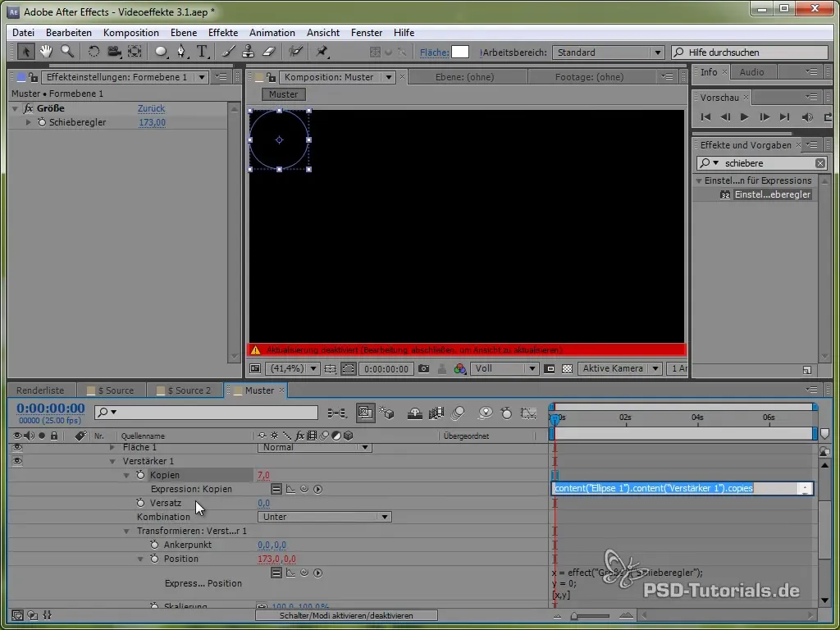Collapse the Verstärker 1 group
This screenshot has height=630, width=840.
[112, 461]
